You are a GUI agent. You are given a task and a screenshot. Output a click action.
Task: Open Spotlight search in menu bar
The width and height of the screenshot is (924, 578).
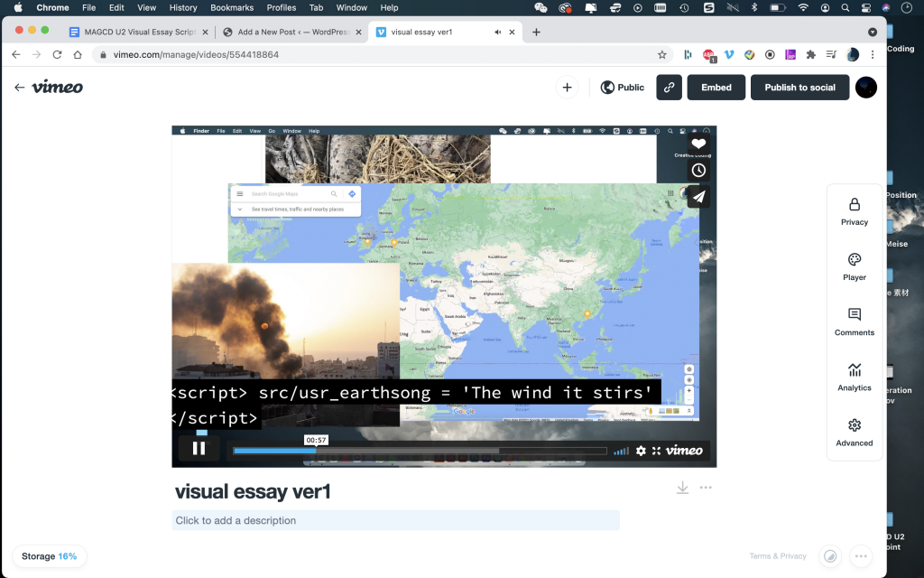(x=845, y=7)
